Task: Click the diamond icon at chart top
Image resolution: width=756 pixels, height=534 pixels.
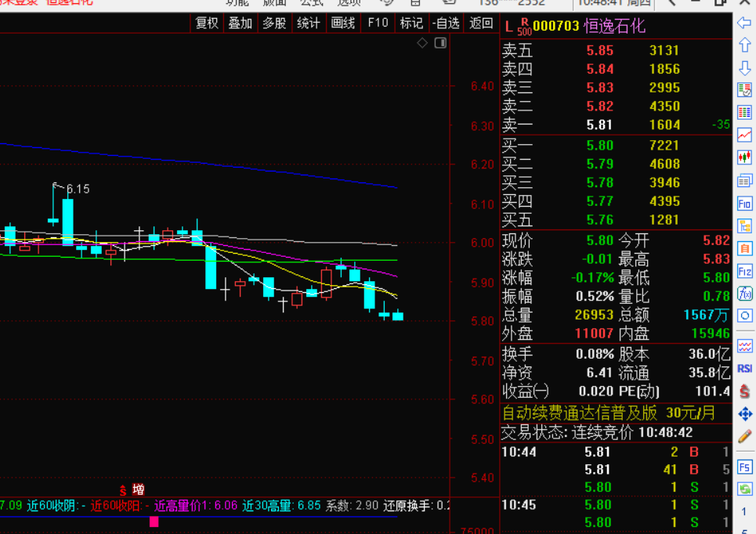Action: tap(422, 43)
